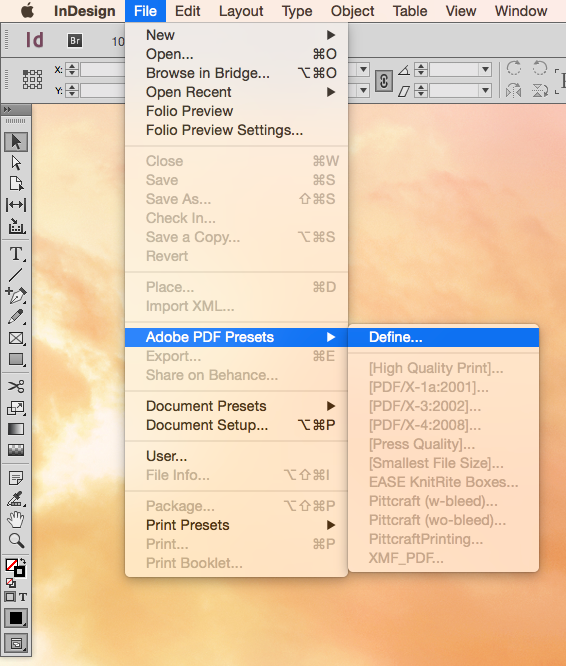Click the rotate 90° clockwise icon
Image resolution: width=566 pixels, height=666 pixels.
[x=514, y=68]
